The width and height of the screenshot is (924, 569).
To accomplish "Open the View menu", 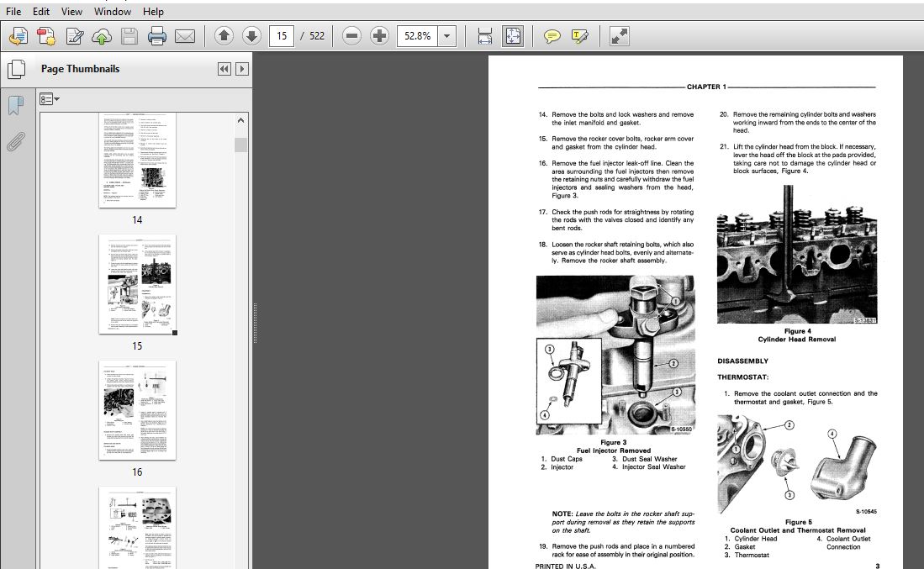I will coord(71,11).
